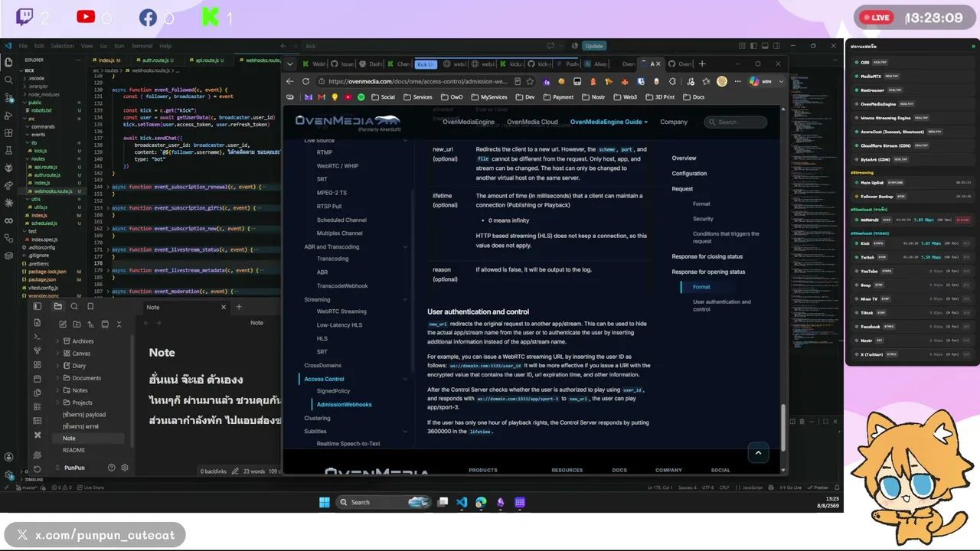This screenshot has height=551, width=980.
Task: Open Run and Debug in VS Code activity bar
Action: [x=8, y=115]
